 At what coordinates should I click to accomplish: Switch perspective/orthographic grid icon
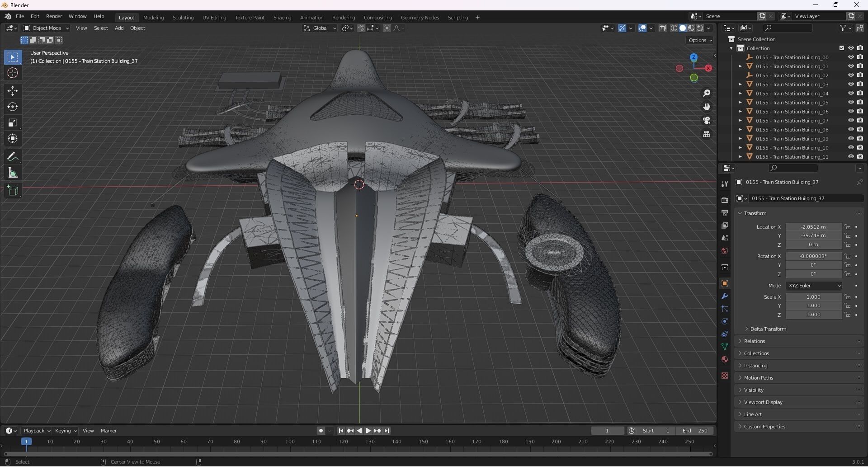pyautogui.click(x=707, y=134)
